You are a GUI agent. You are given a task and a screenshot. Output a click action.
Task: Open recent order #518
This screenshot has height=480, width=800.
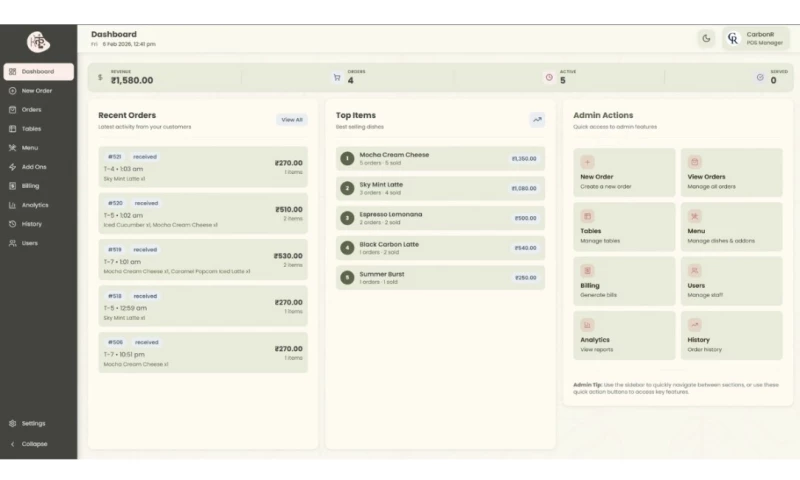coord(203,306)
